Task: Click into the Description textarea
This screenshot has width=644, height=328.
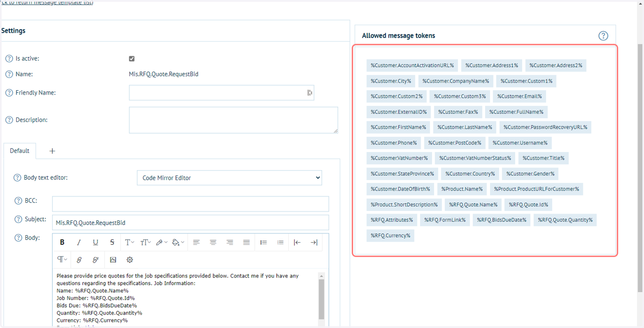Action: click(233, 120)
